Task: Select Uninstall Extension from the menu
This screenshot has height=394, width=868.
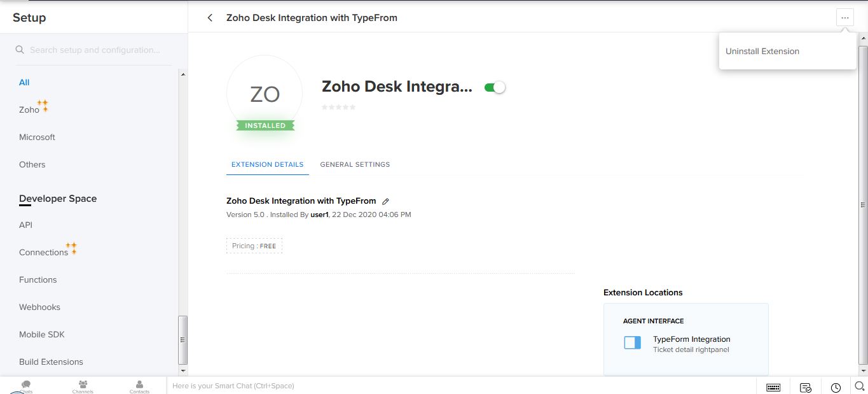Action: (762, 52)
